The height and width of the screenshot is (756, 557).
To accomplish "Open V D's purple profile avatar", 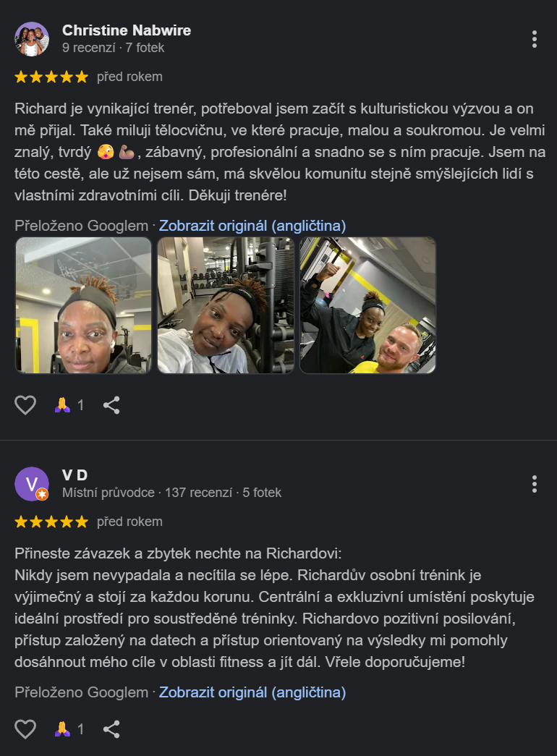I will click(x=32, y=484).
